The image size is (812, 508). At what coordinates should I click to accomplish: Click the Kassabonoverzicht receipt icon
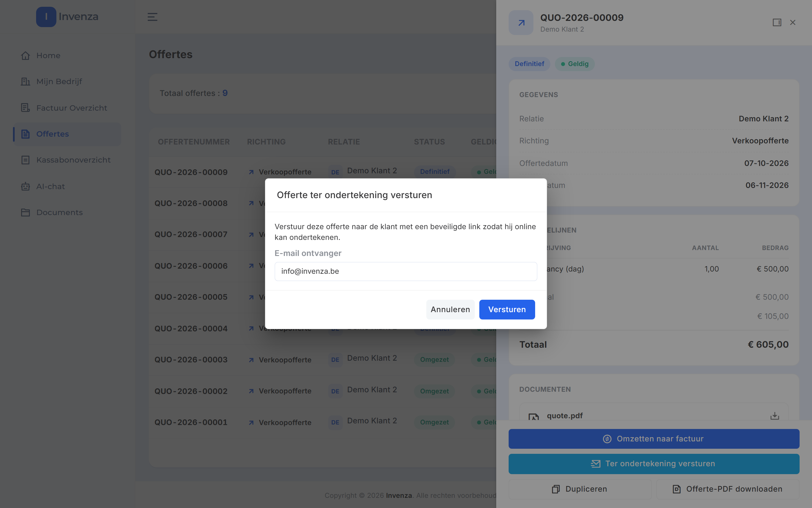25,160
